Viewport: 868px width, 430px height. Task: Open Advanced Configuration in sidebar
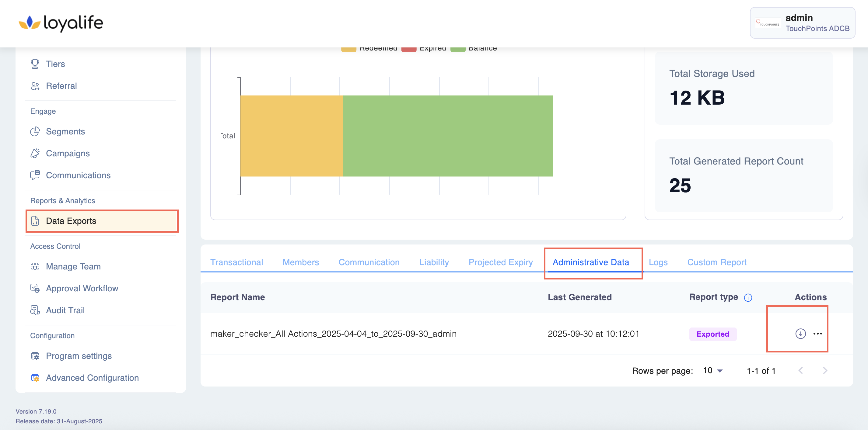point(92,378)
